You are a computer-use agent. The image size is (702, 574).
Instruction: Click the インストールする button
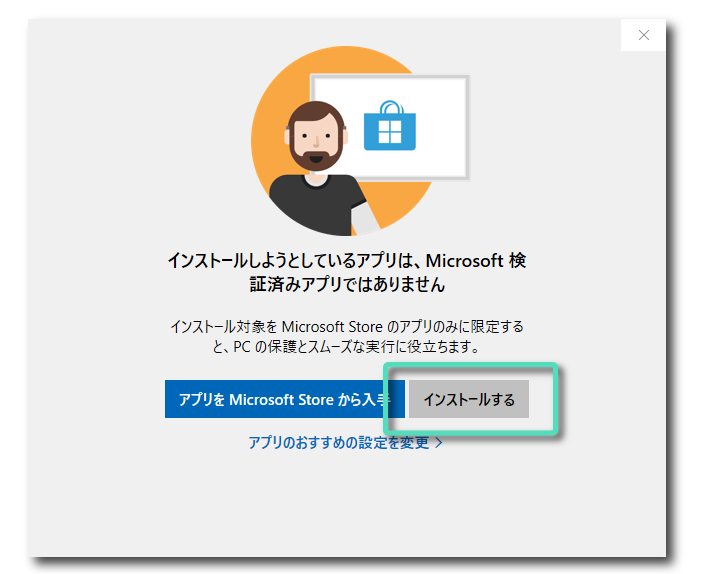[x=469, y=399]
